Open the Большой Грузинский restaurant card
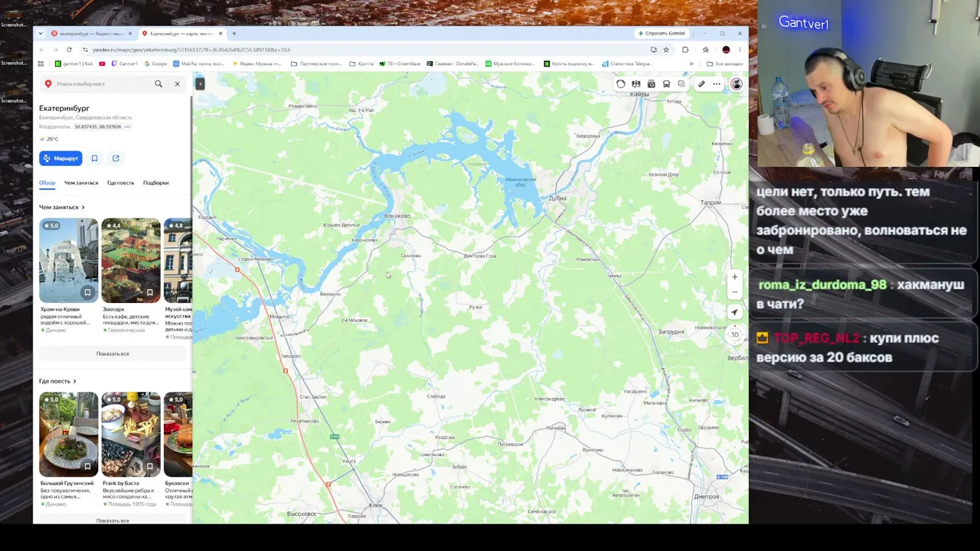Screen dimensions: 980x551 pyautogui.click(x=69, y=434)
